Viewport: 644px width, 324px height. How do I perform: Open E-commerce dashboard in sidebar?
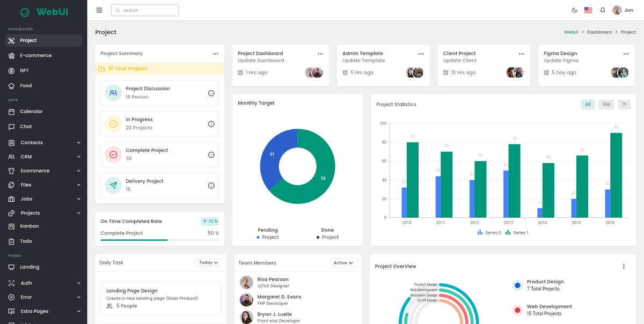(43, 55)
